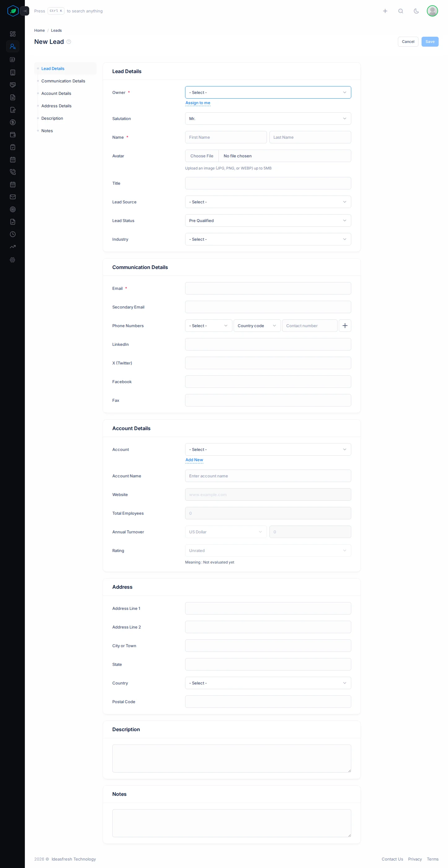Click the green leaf logo icon
The image size is (448, 868).
click(x=13, y=11)
